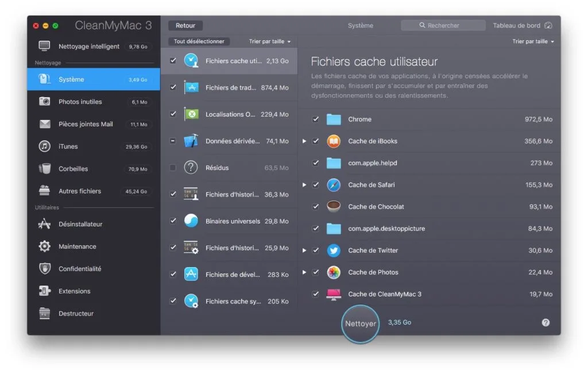The width and height of the screenshot is (588, 374).
Task: Uncheck the Cache de CleanMyMac 3 checkbox
Action: [x=316, y=294]
